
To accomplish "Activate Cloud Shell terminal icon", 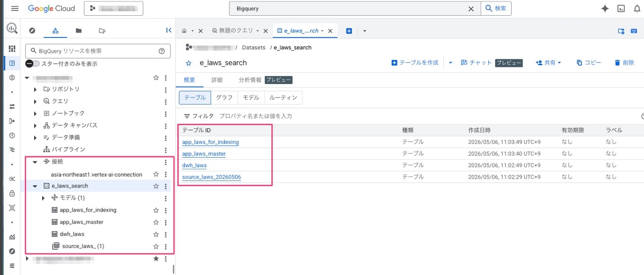I will point(621,9).
